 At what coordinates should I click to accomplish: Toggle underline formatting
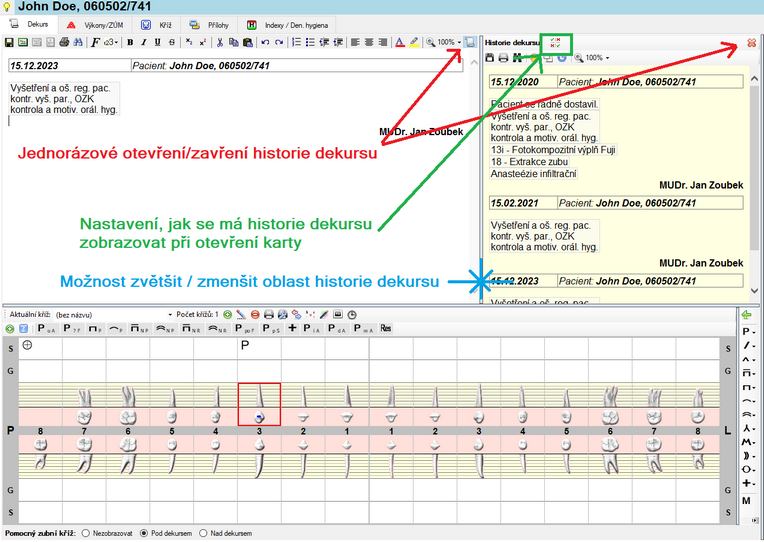pyautogui.click(x=157, y=42)
